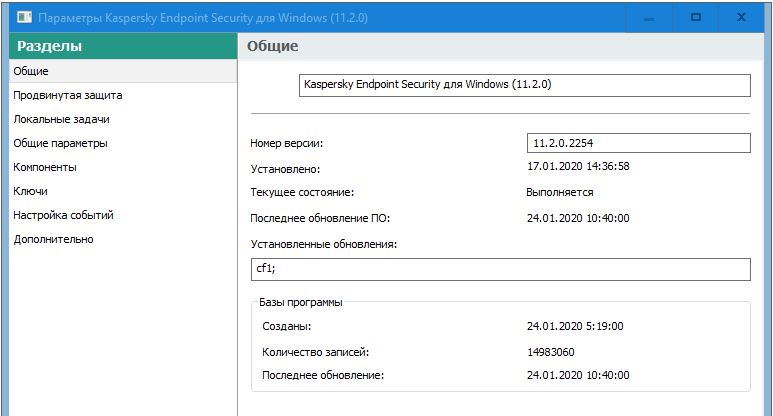Maximize the Kaspersky settings window
This screenshot has height=416, width=773.
click(x=696, y=17)
